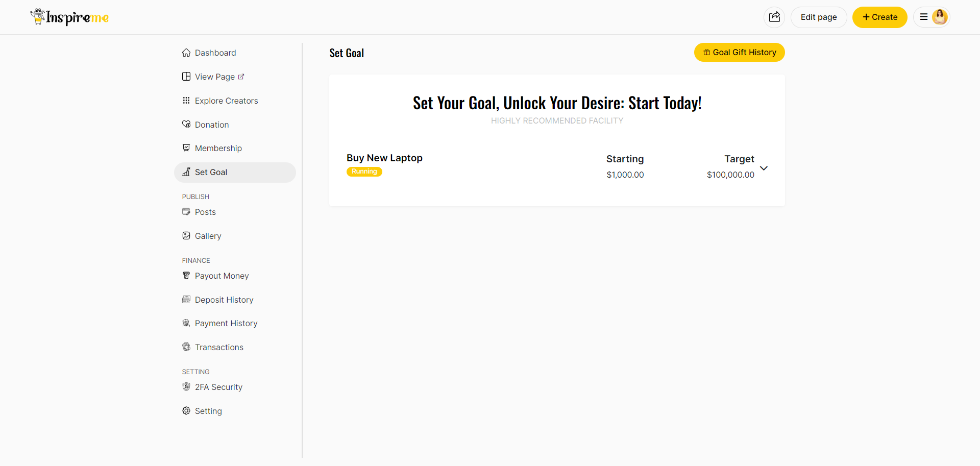The image size is (980, 466).
Task: Open the Gallery image icon
Action: [186, 235]
